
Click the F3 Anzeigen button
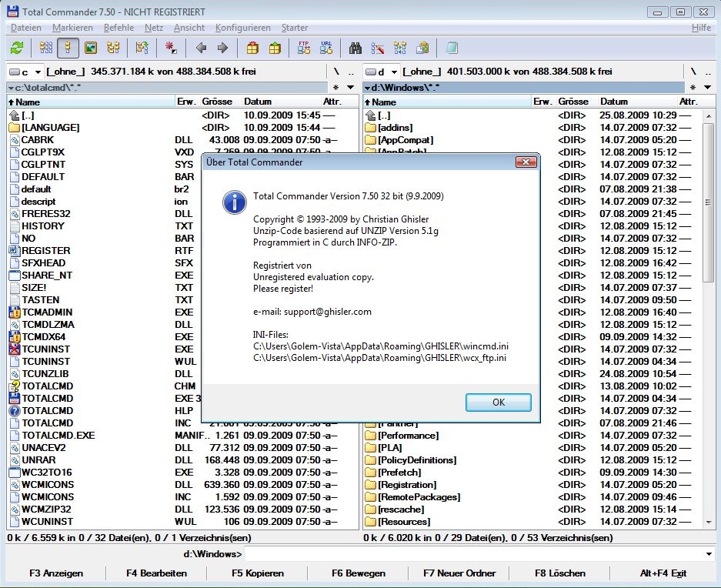click(56, 573)
